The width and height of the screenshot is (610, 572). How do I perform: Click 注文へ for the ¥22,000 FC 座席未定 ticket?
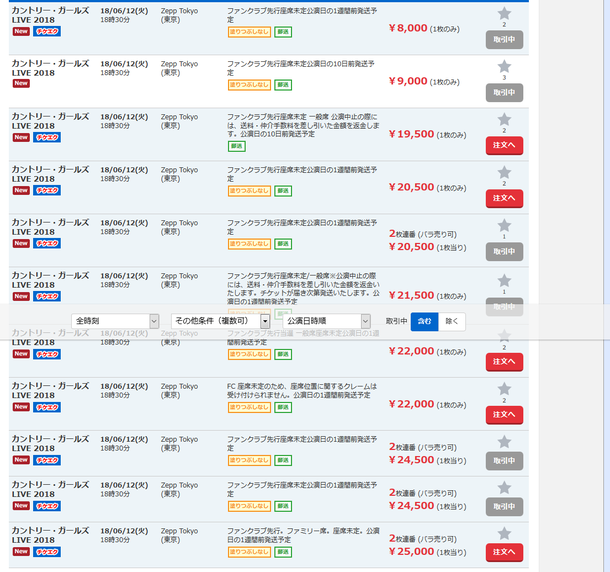point(504,415)
